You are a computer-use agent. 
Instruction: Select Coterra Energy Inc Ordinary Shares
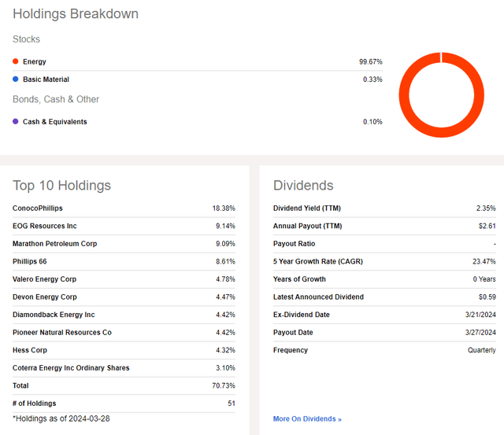point(71,368)
